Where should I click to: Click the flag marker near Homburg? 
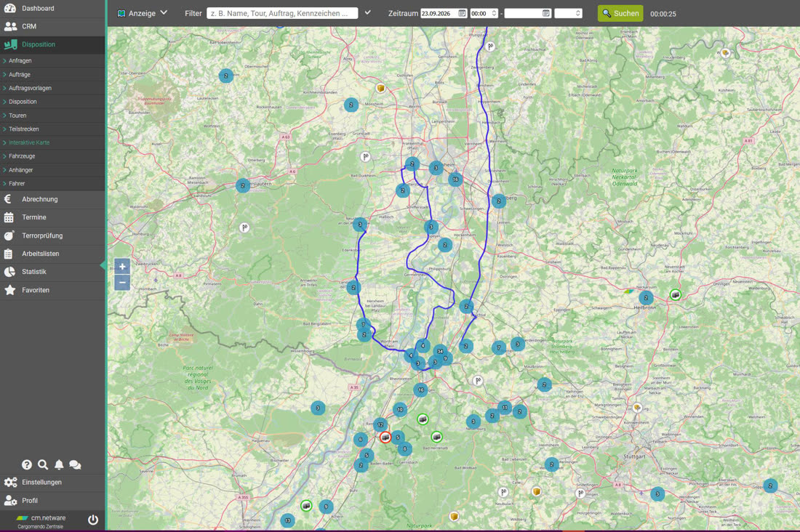244,227
